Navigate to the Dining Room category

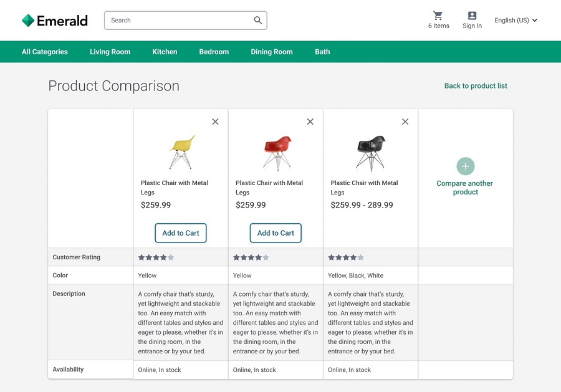coord(272,52)
